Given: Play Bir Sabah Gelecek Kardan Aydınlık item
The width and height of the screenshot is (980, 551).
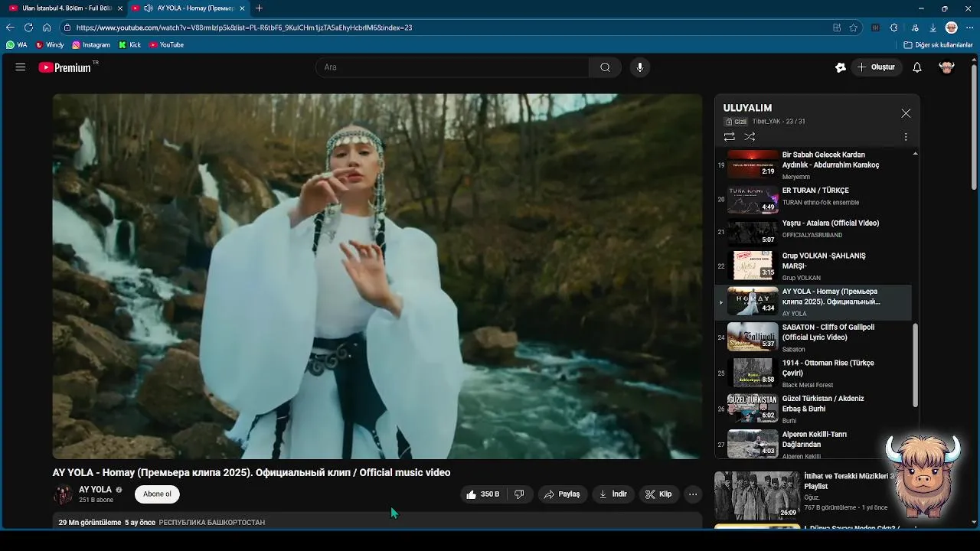Looking at the screenshot, I should coord(813,165).
